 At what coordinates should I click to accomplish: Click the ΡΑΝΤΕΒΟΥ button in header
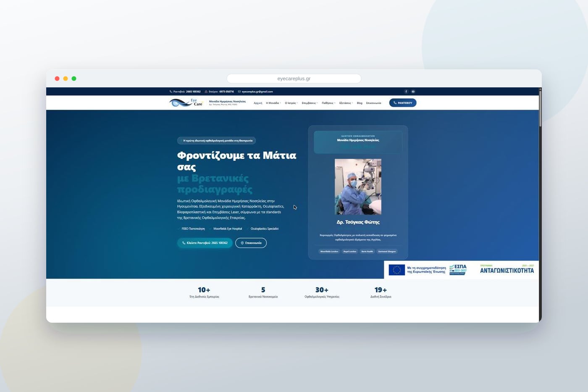[403, 103]
